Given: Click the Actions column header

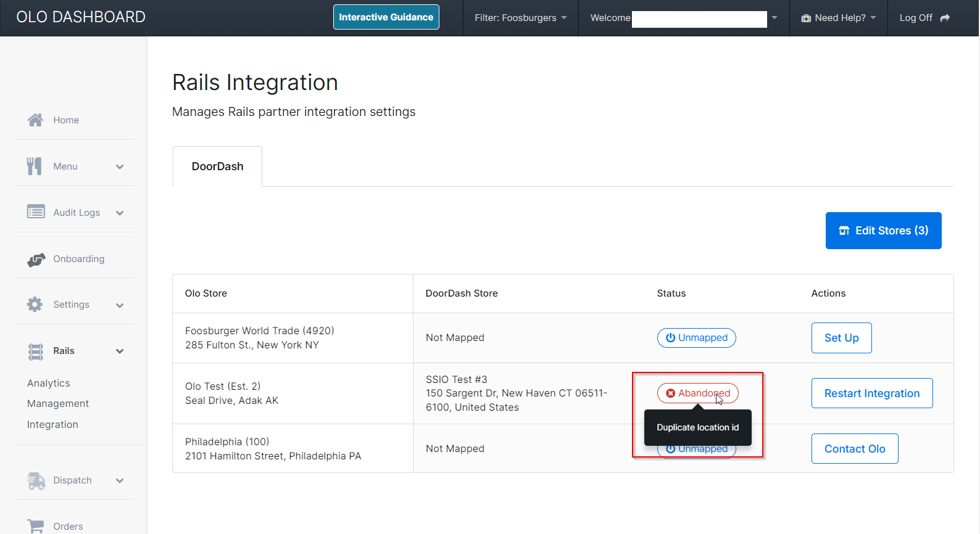Looking at the screenshot, I should (829, 294).
